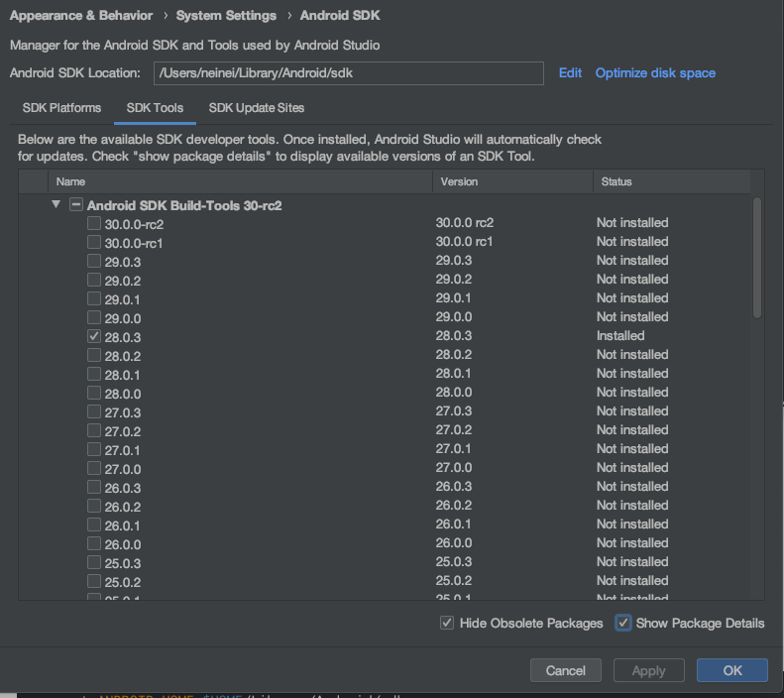Screen dimensions: 784x698
Task: Check the 29.0.0 build tools checkbox
Action: click(x=94, y=317)
